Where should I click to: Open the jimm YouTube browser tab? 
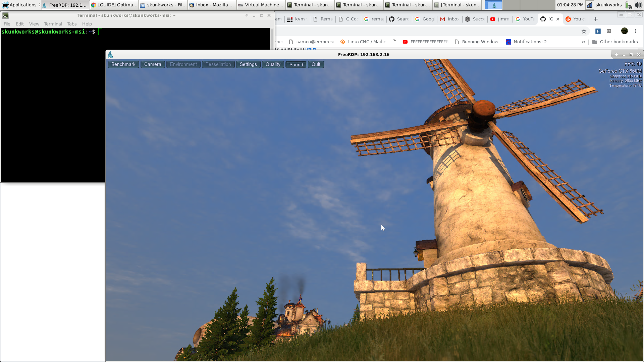click(x=500, y=19)
